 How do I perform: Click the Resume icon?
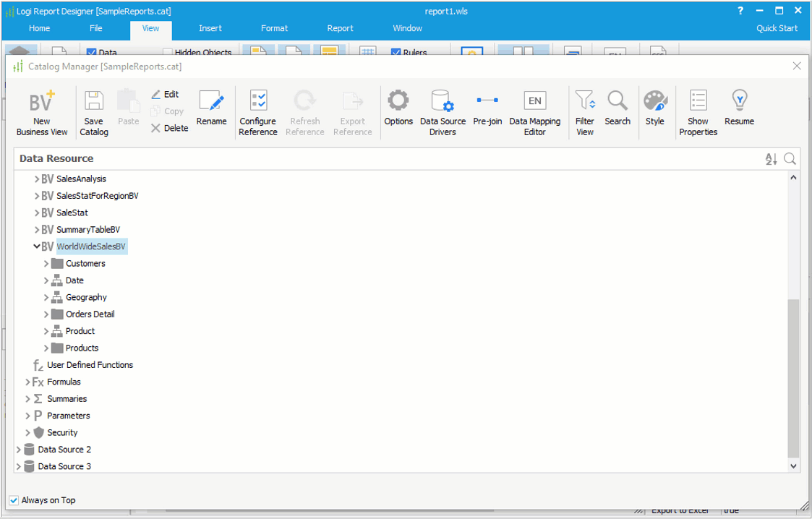[x=738, y=110]
